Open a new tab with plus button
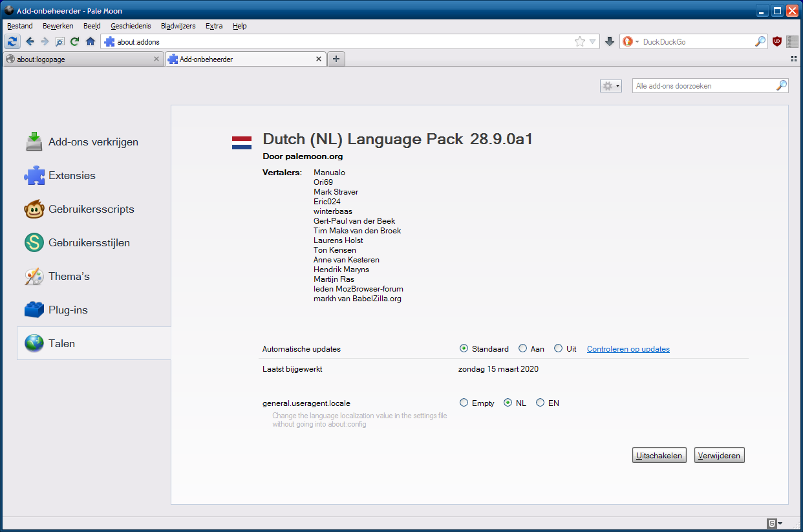Image resolution: width=803 pixels, height=532 pixels. (336, 59)
